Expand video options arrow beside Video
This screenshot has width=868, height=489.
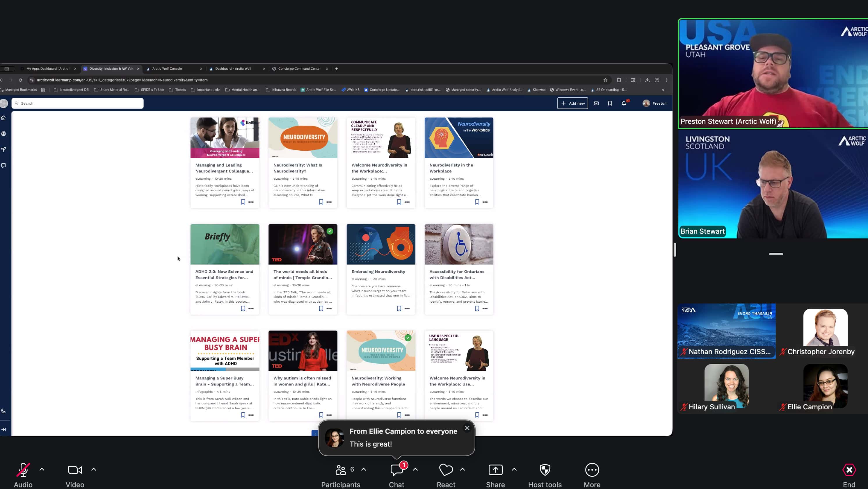click(94, 469)
